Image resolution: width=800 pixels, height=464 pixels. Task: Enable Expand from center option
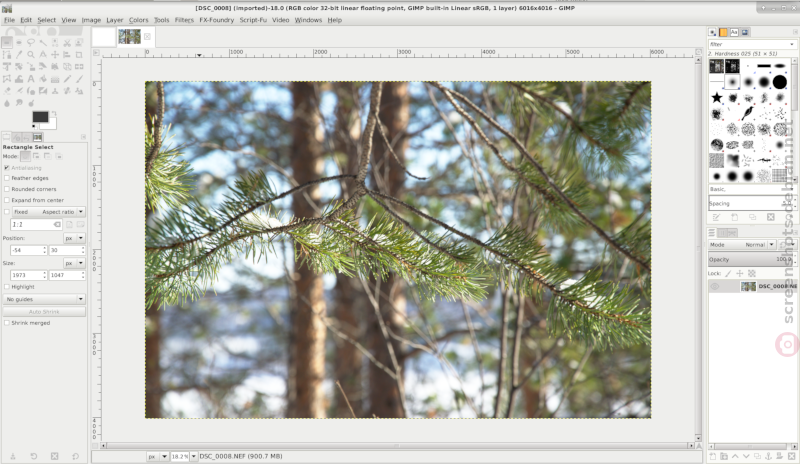[x=7, y=200]
